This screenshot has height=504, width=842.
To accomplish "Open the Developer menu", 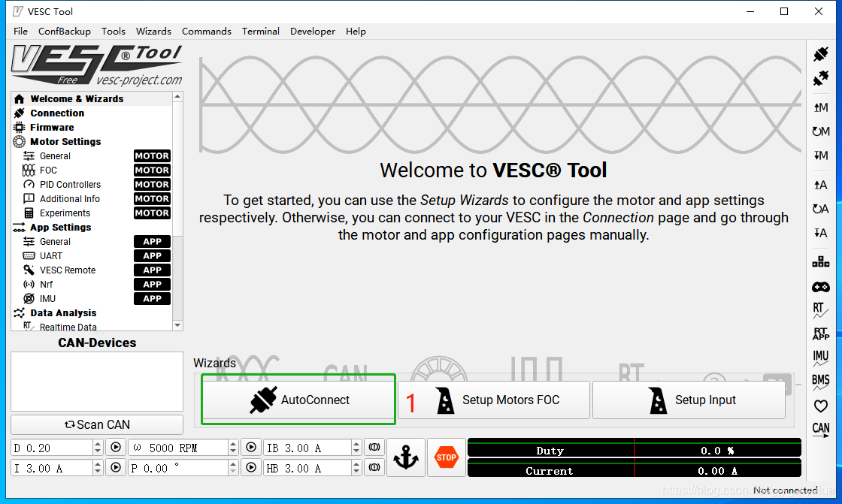I will click(x=313, y=31).
